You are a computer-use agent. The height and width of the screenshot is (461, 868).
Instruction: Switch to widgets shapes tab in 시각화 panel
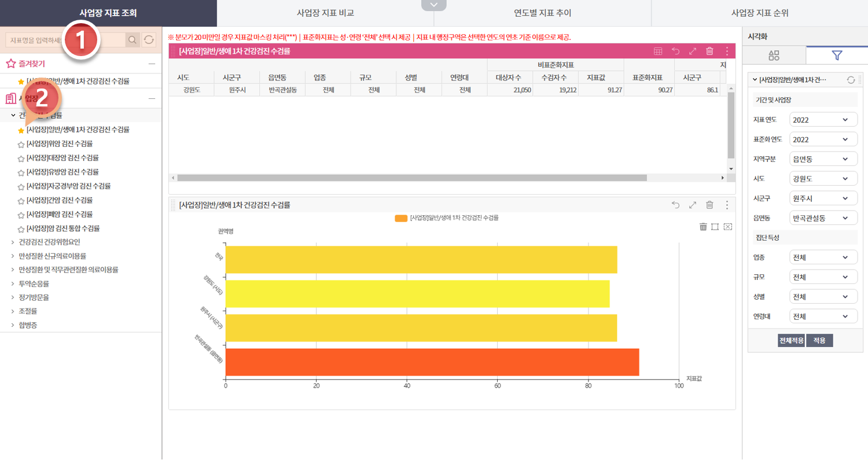pos(774,56)
